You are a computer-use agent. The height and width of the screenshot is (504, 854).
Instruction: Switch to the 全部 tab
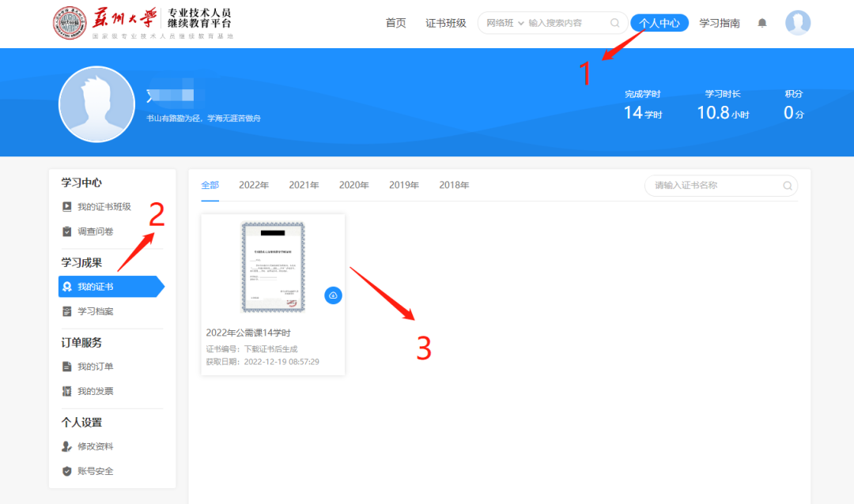click(x=210, y=184)
